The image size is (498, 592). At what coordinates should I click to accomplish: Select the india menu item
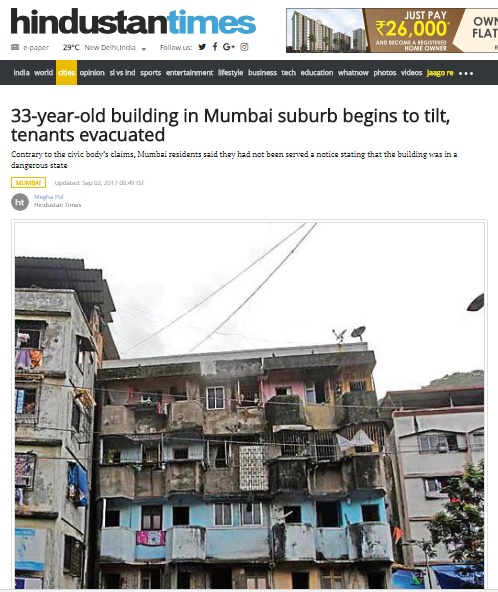click(22, 72)
